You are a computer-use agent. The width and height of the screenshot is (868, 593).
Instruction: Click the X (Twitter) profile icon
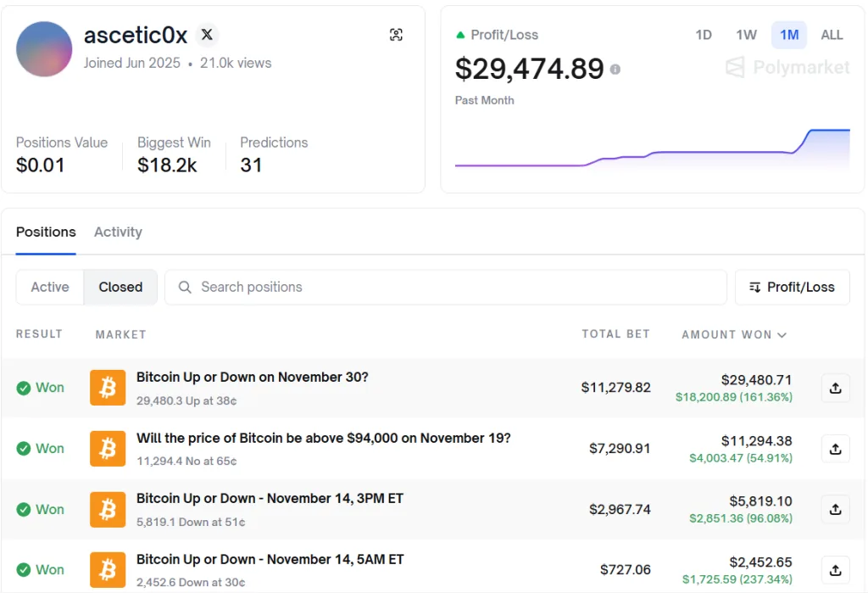tap(207, 35)
